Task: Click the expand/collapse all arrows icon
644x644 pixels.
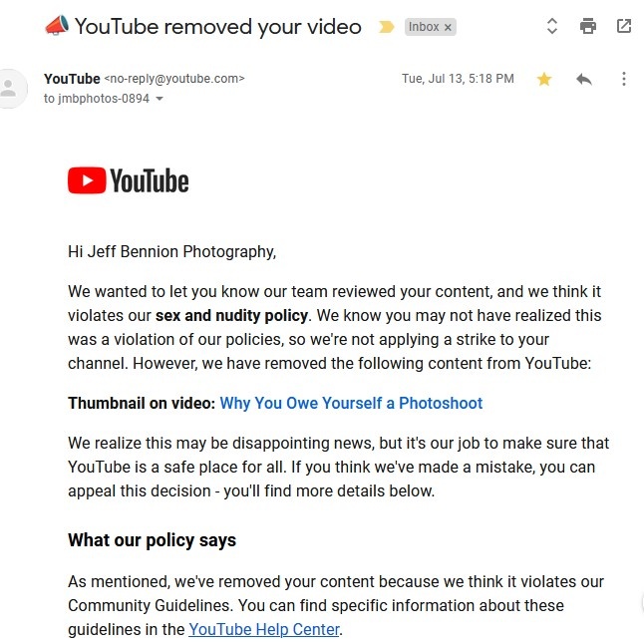Action: tap(552, 26)
